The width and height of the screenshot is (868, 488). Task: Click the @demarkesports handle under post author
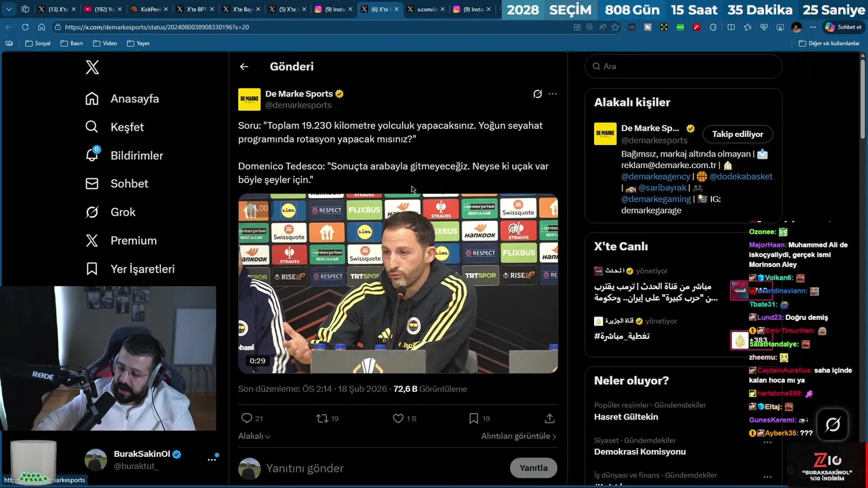(x=298, y=105)
